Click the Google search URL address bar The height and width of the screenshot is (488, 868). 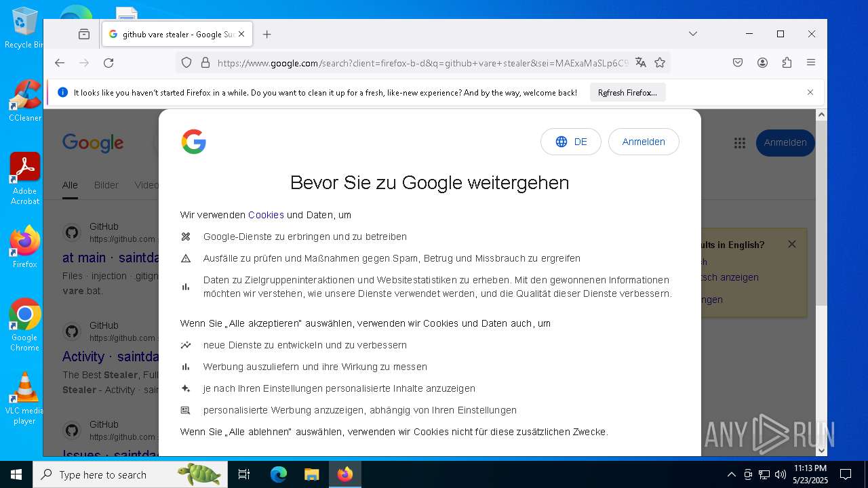tap(422, 63)
